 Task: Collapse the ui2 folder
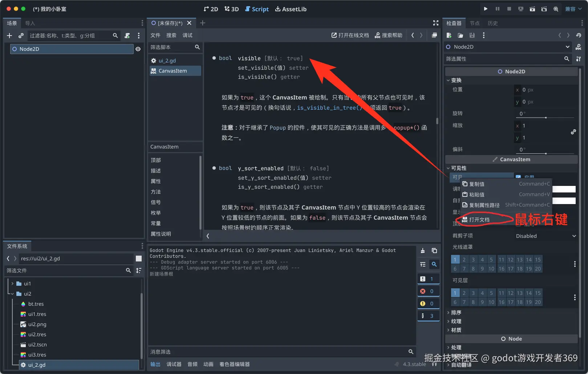click(12, 294)
